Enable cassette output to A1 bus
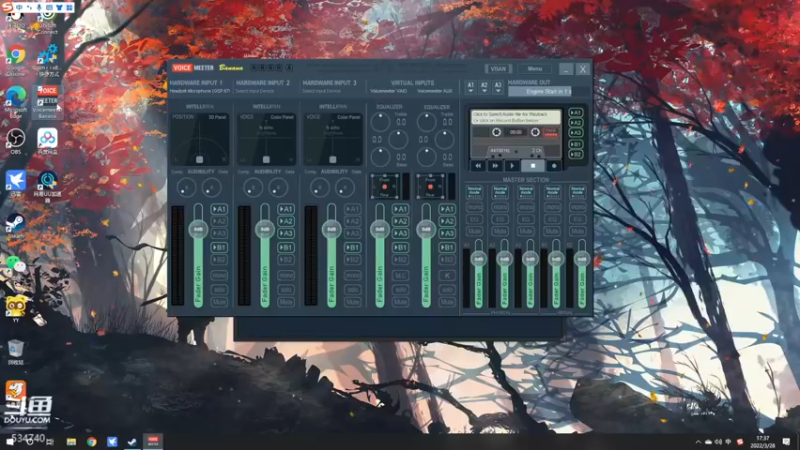Viewport: 800px width, 450px height. tap(576, 113)
